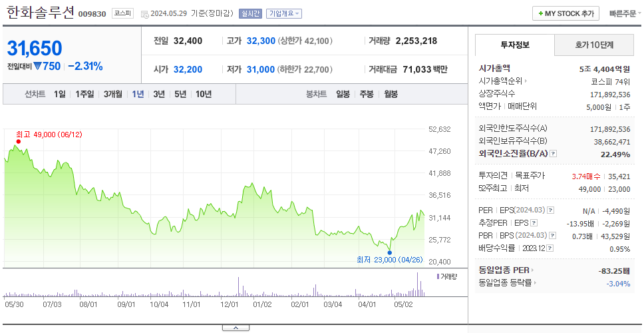Click the 동일업종 PER link

[504, 270]
